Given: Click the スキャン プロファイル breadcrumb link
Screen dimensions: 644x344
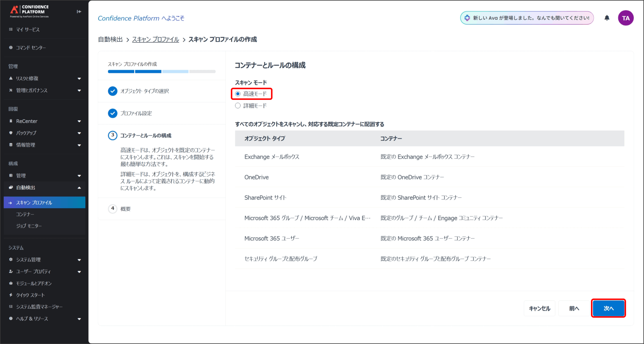Looking at the screenshot, I should pyautogui.click(x=155, y=40).
